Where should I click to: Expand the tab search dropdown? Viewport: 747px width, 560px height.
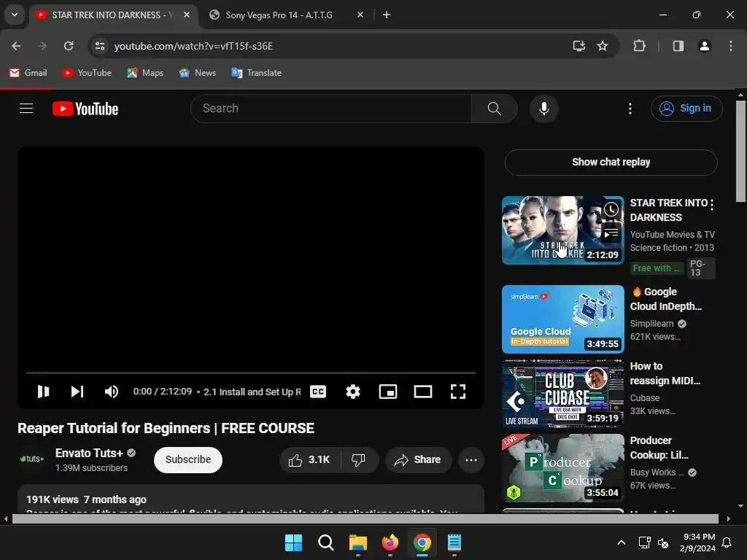(x=15, y=15)
